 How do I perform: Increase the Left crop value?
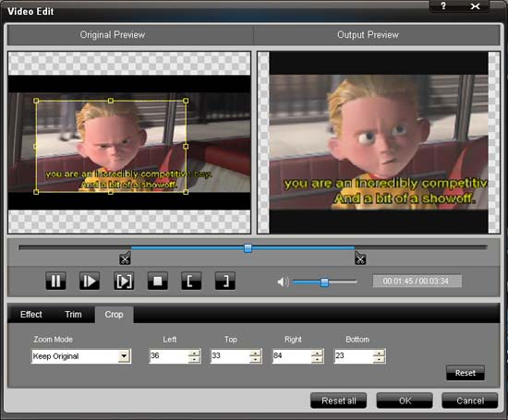tap(194, 353)
